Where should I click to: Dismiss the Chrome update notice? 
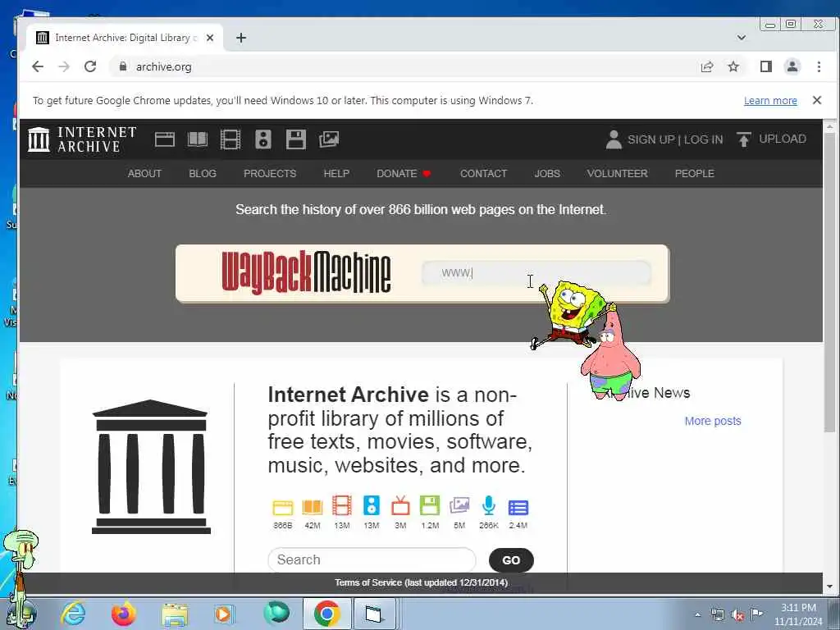click(x=817, y=100)
